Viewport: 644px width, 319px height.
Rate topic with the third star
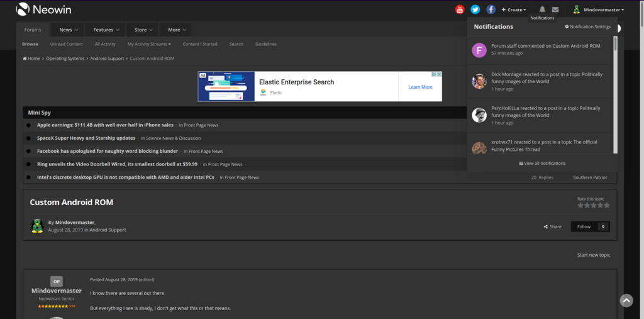(594, 205)
